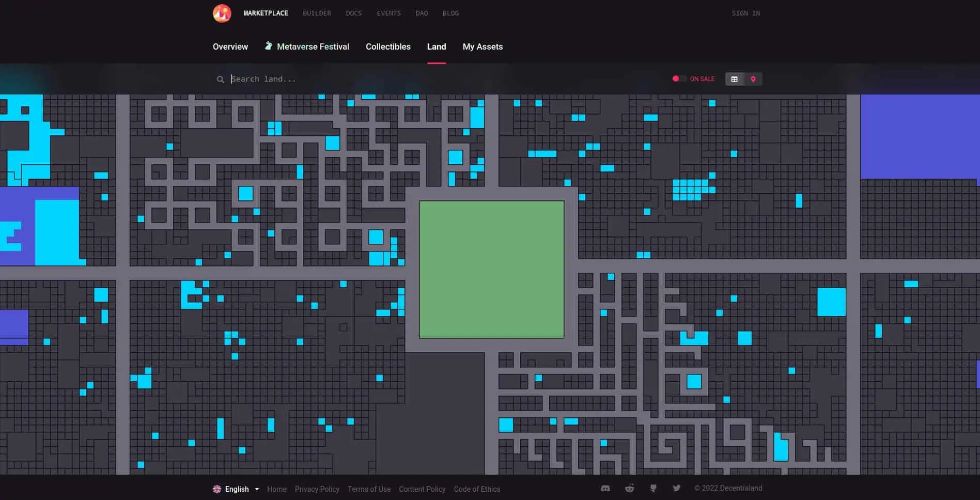
Task: Click the SIGN IN link
Action: point(745,13)
